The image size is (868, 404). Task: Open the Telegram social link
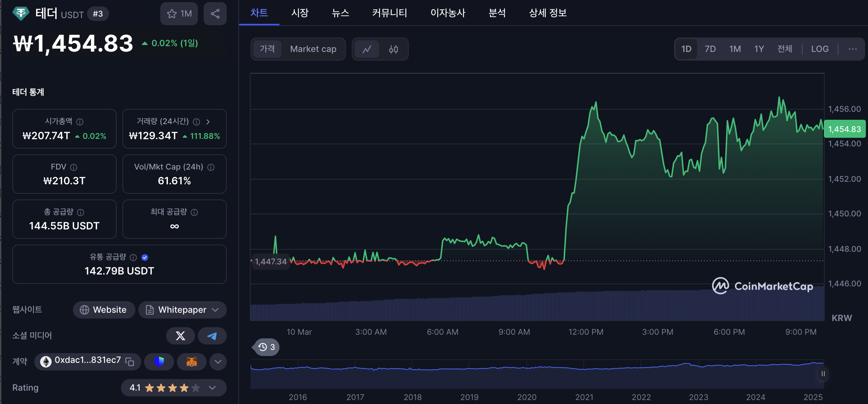click(x=212, y=336)
